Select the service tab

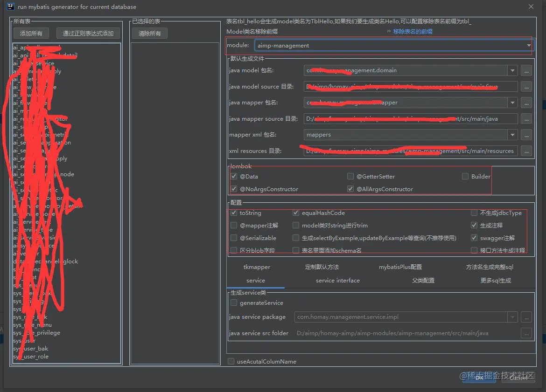point(256,280)
